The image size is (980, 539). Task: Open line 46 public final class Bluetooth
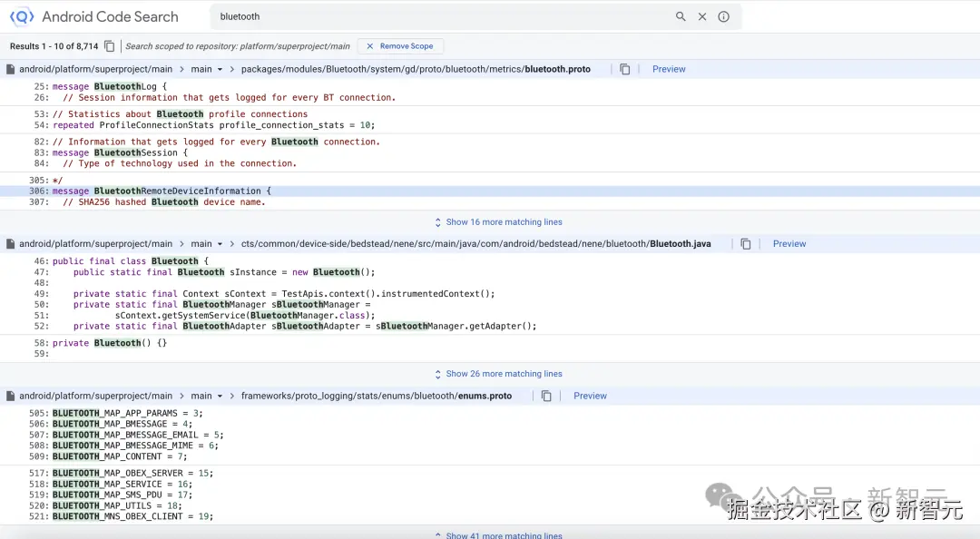pyautogui.click(x=130, y=261)
